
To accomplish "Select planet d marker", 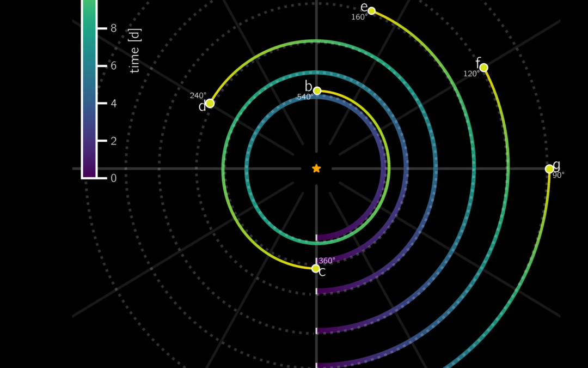I will [210, 103].
